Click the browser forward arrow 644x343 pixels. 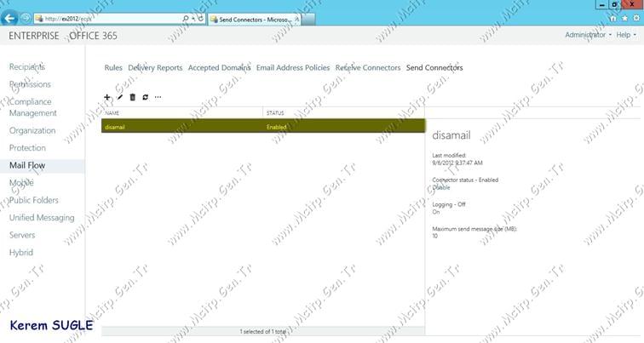[x=26, y=19]
